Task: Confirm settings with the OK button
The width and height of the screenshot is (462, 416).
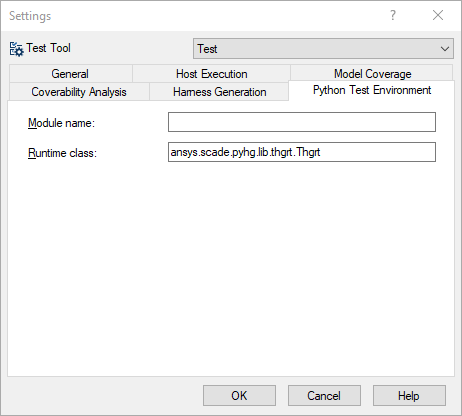Action: tap(239, 396)
